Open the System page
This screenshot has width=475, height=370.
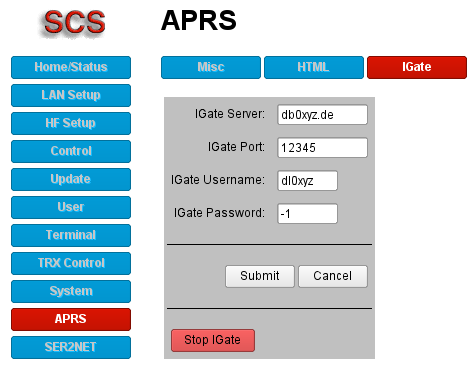[x=71, y=291]
